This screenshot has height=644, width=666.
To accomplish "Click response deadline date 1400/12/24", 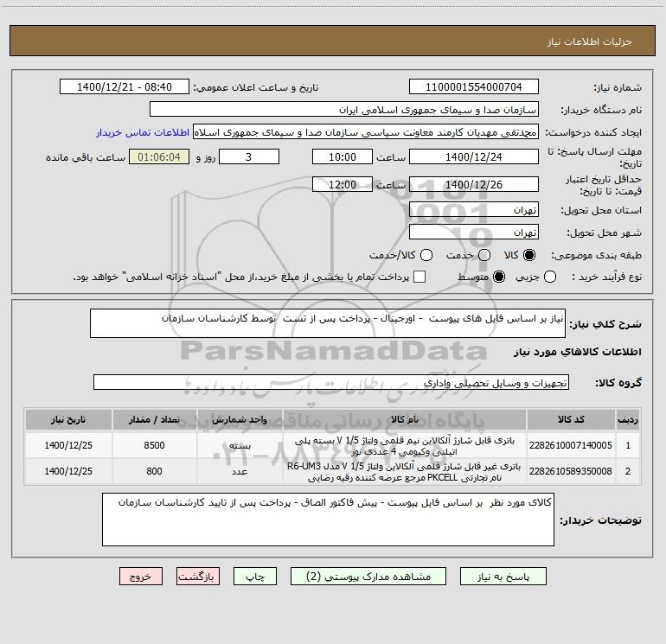I will 474,156.
